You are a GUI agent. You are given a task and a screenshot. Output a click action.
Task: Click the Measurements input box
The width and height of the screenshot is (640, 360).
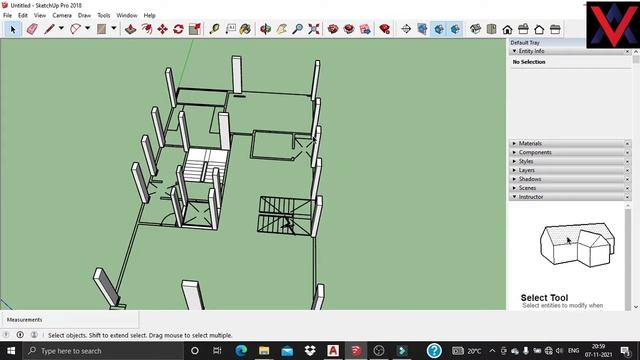point(70,320)
